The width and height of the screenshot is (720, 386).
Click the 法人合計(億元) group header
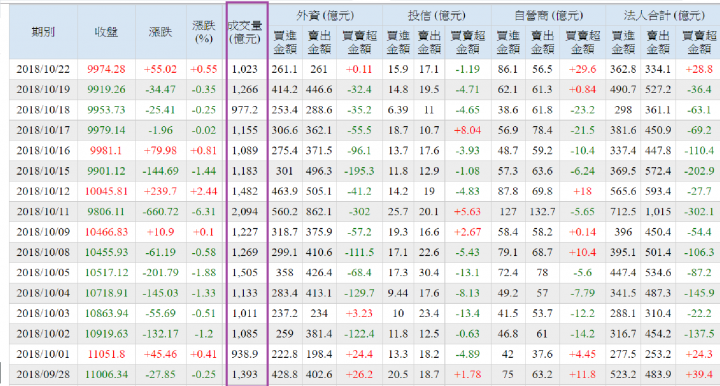tap(664, 16)
